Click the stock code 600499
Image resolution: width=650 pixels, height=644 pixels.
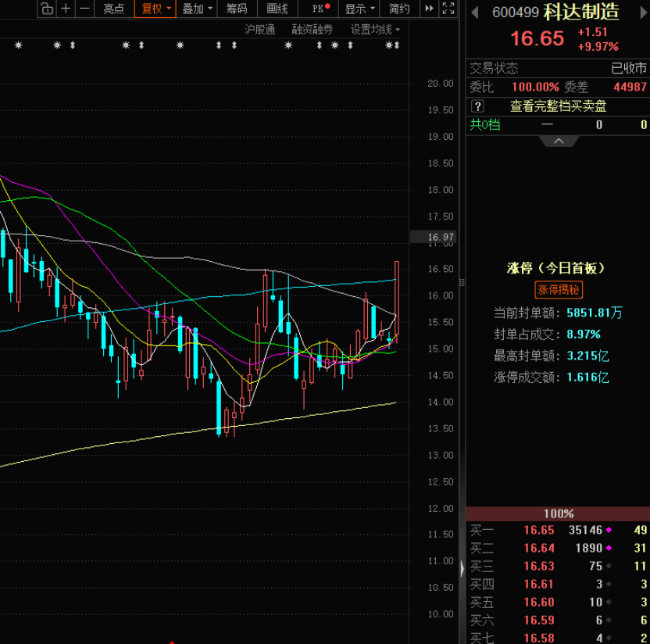point(516,13)
